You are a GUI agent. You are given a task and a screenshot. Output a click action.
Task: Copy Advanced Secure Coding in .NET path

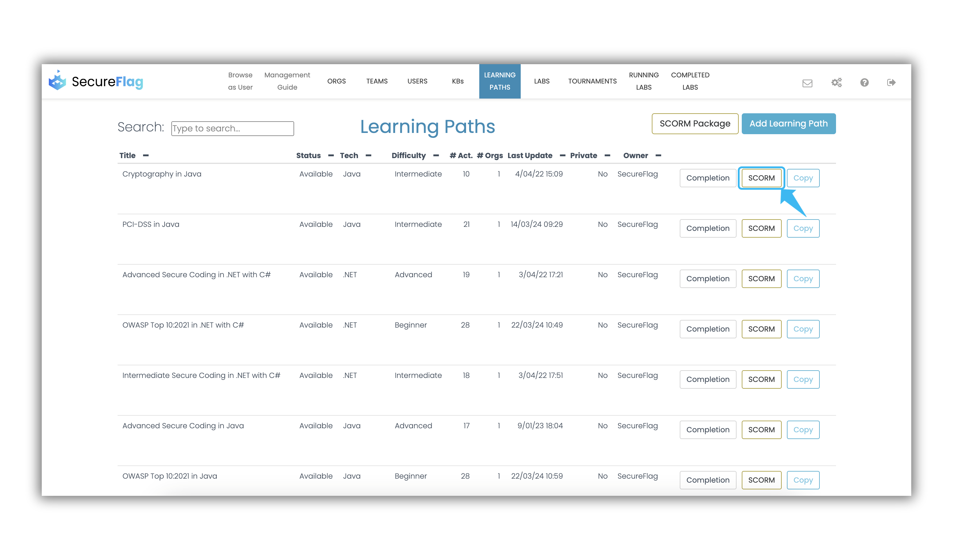pyautogui.click(x=803, y=279)
